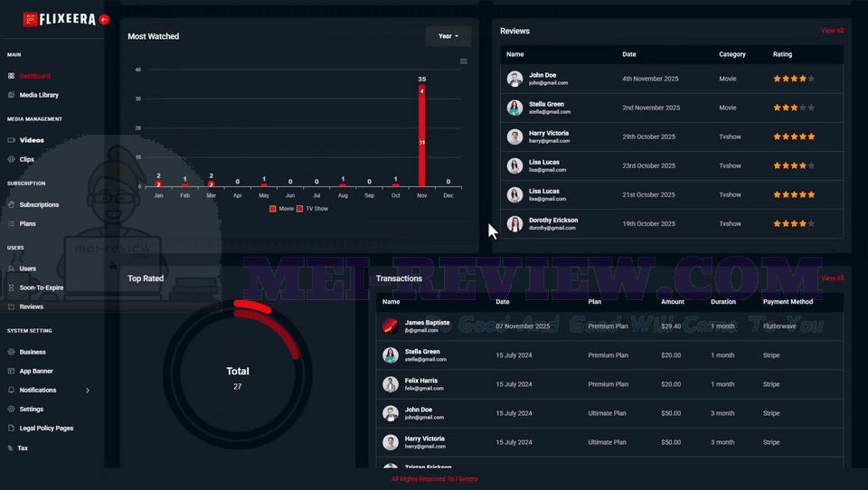Click the Settings gear icon
868x490 pixels.
(x=11, y=410)
